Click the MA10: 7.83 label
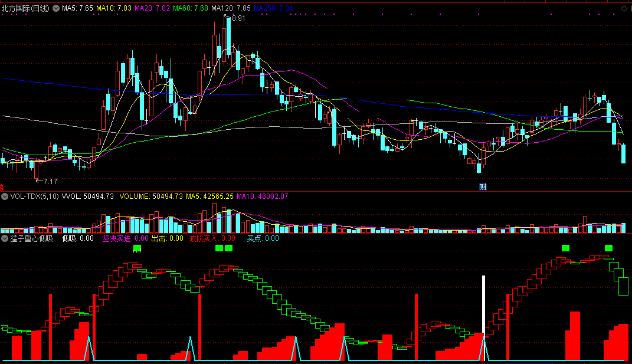 [114, 8]
